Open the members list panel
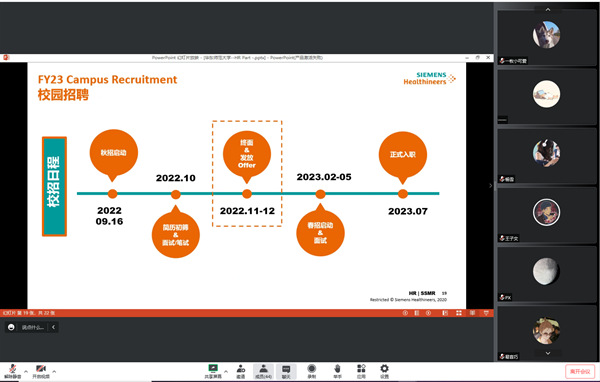 click(x=263, y=371)
